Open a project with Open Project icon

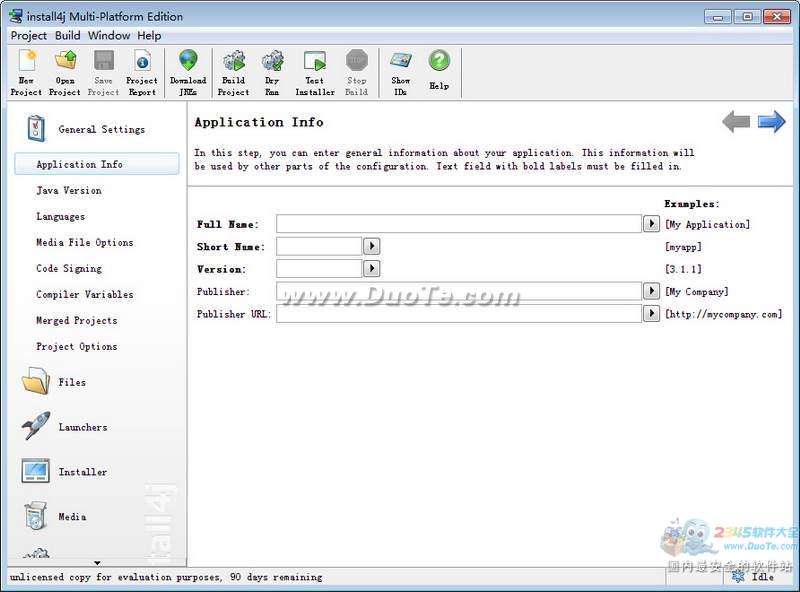65,61
